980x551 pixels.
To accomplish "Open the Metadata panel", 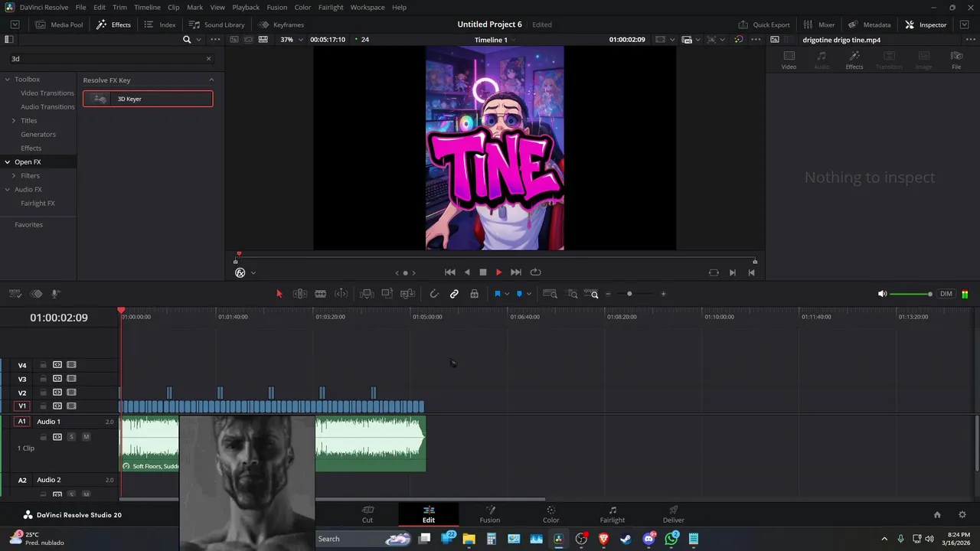I will [869, 24].
